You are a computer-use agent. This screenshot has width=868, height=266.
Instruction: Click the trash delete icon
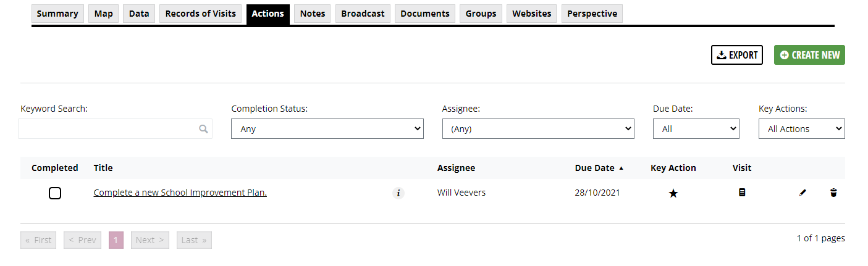click(833, 193)
